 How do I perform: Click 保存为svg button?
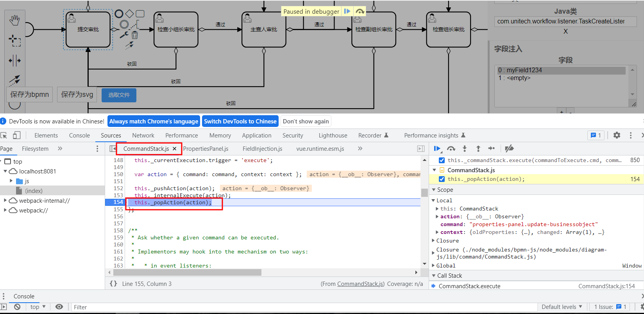point(77,95)
